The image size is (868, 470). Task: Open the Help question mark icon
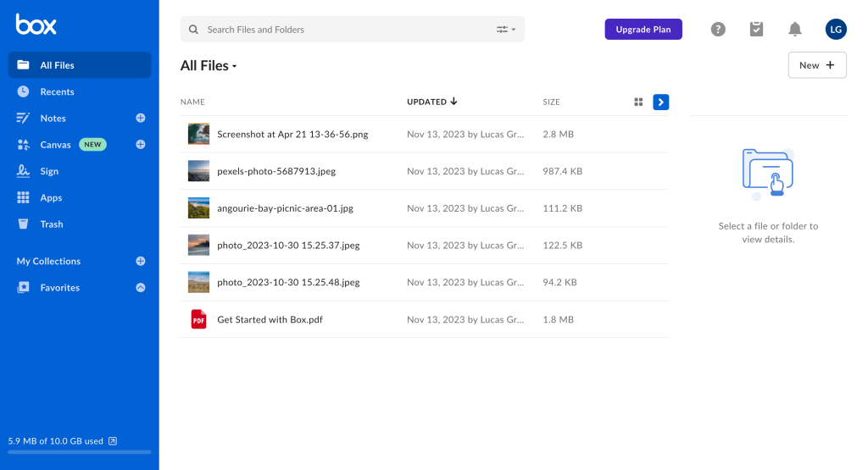coord(718,30)
